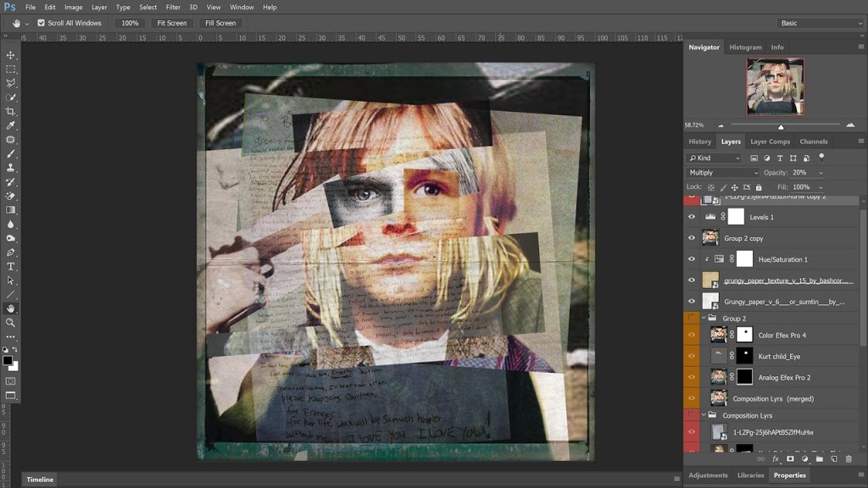Hide the Kurt child_Eye layer
The image size is (868, 488).
pyautogui.click(x=692, y=357)
